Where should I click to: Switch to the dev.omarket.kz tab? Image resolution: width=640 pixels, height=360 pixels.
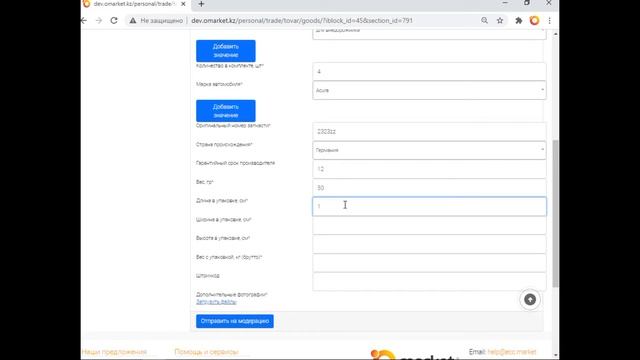133,4
